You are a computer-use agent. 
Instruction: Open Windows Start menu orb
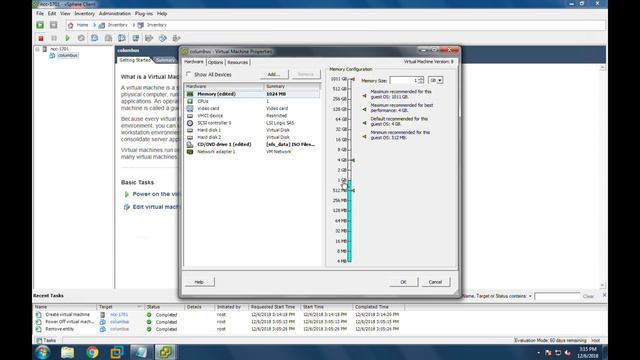[42, 352]
